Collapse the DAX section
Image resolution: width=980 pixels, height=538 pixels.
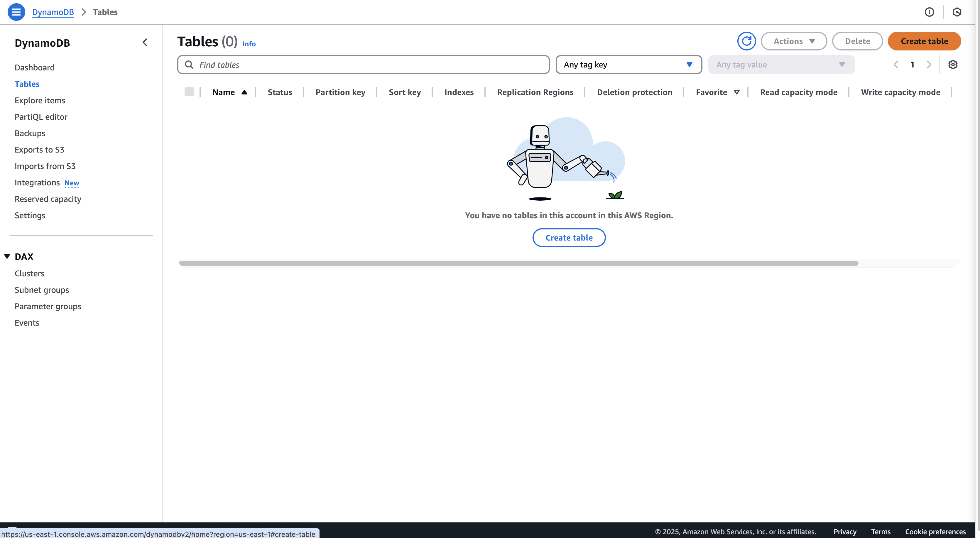click(7, 256)
